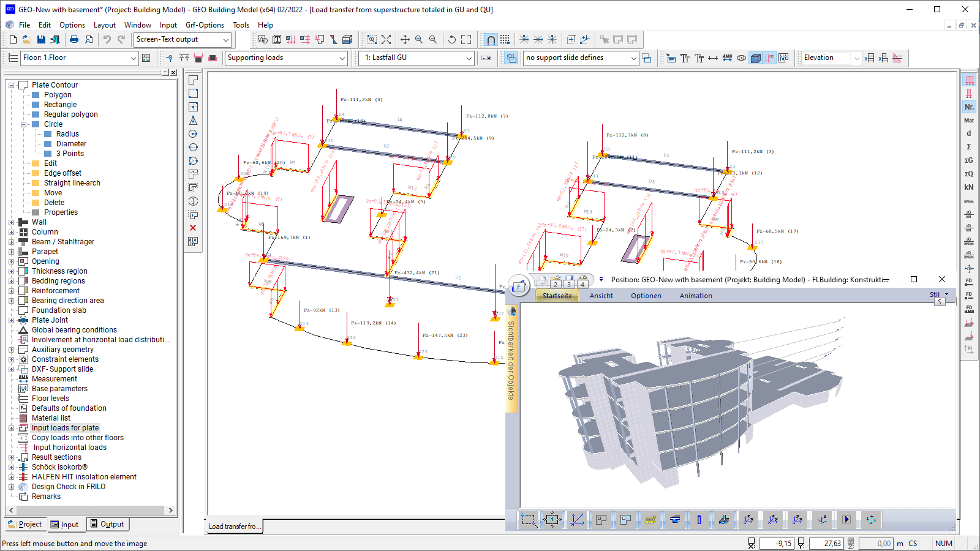Expand the Wall tree node
Image resolution: width=980 pixels, height=551 pixels.
pyautogui.click(x=11, y=222)
